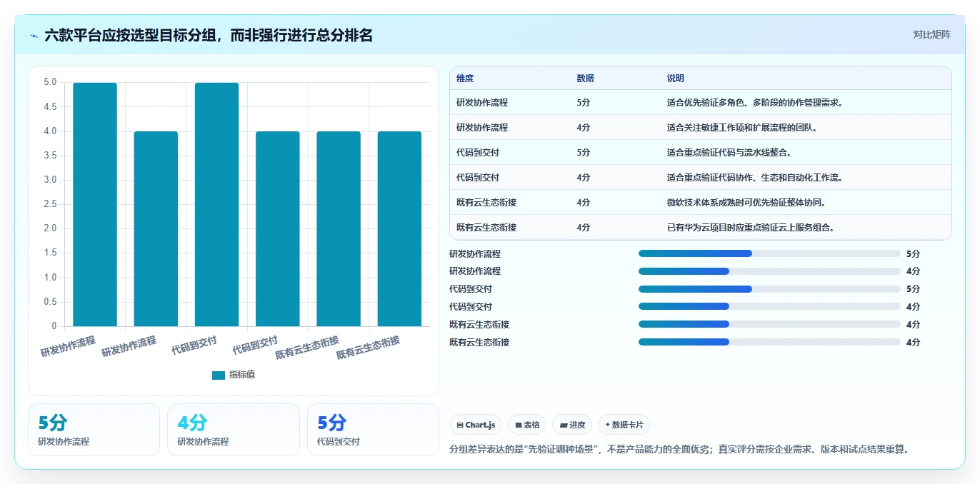Click the footer note 分组差异表达的是
The width and height of the screenshot is (980, 484).
pos(679,450)
